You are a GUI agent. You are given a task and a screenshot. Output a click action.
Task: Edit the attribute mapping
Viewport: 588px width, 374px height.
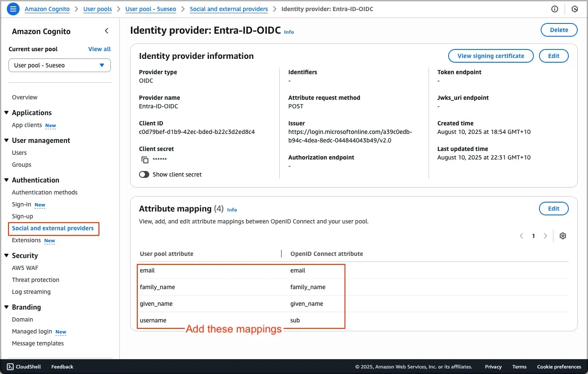553,209
